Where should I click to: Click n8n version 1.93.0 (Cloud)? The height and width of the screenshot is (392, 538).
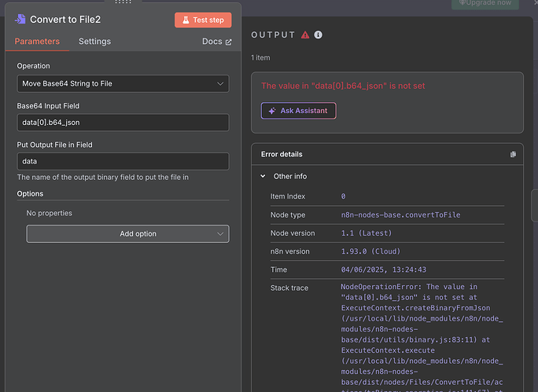(370, 251)
